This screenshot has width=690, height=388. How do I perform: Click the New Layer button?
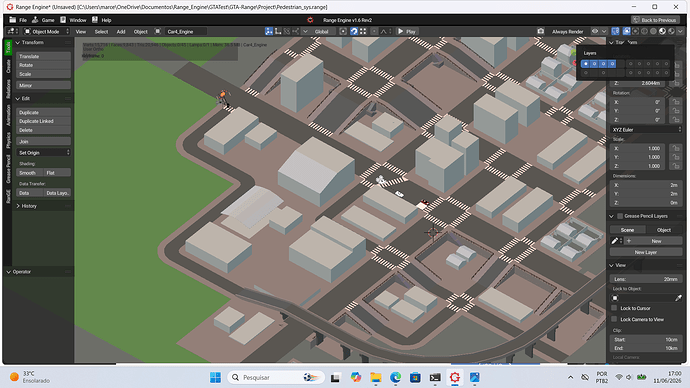[x=646, y=252]
